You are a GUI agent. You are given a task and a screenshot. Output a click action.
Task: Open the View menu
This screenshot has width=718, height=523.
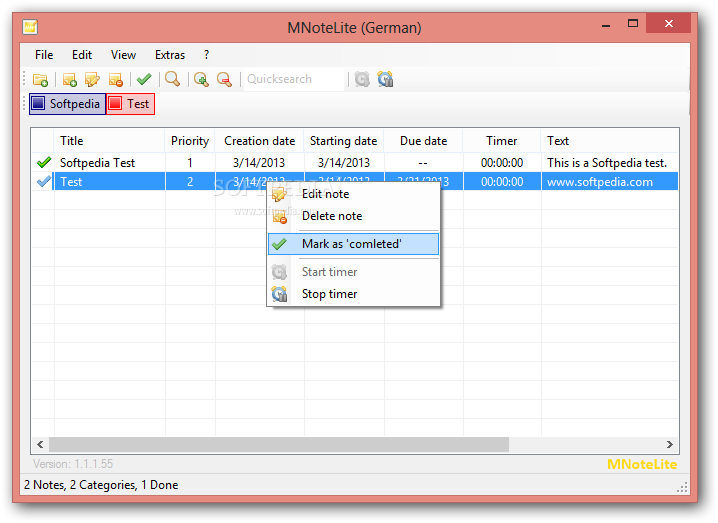tap(123, 55)
